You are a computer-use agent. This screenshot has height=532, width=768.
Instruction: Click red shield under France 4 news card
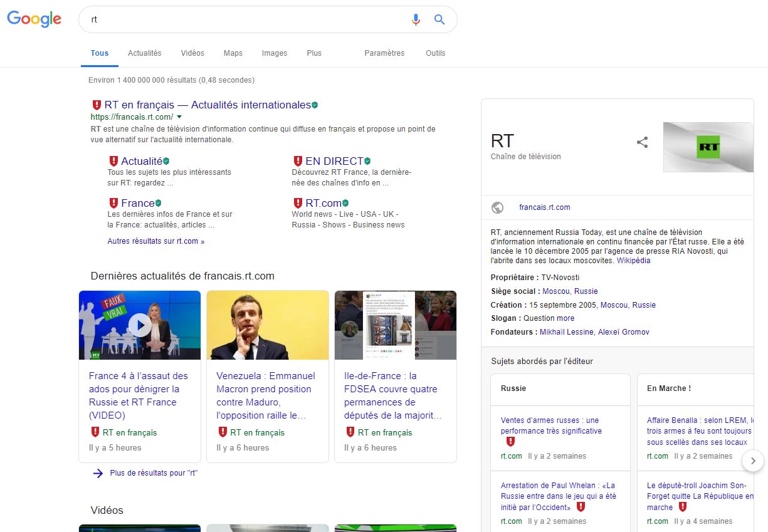point(95,432)
